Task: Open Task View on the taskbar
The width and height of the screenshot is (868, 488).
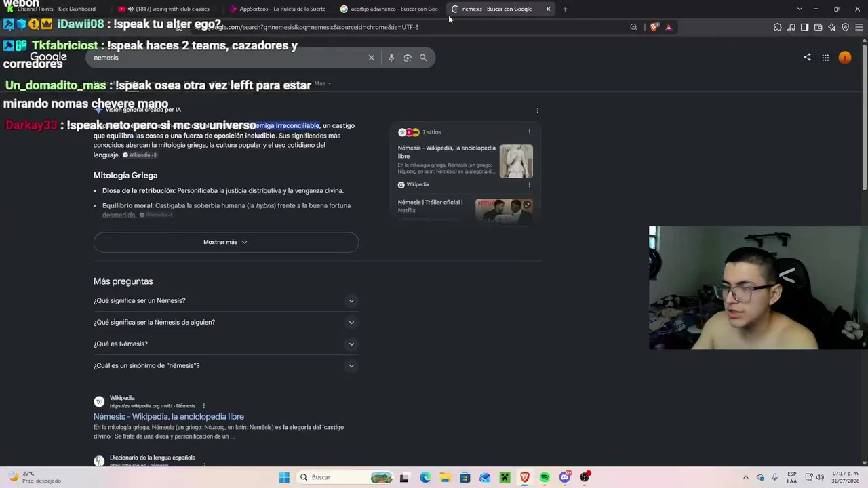Action: [x=404, y=477]
